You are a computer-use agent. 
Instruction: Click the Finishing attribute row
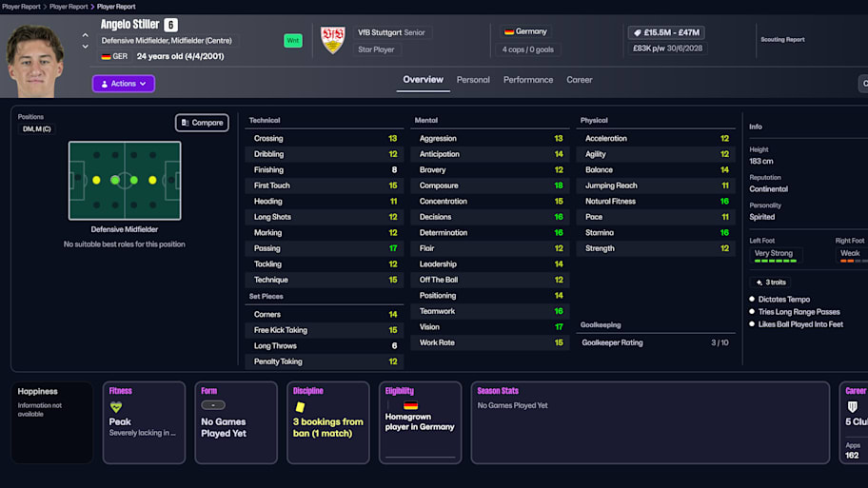click(x=325, y=170)
